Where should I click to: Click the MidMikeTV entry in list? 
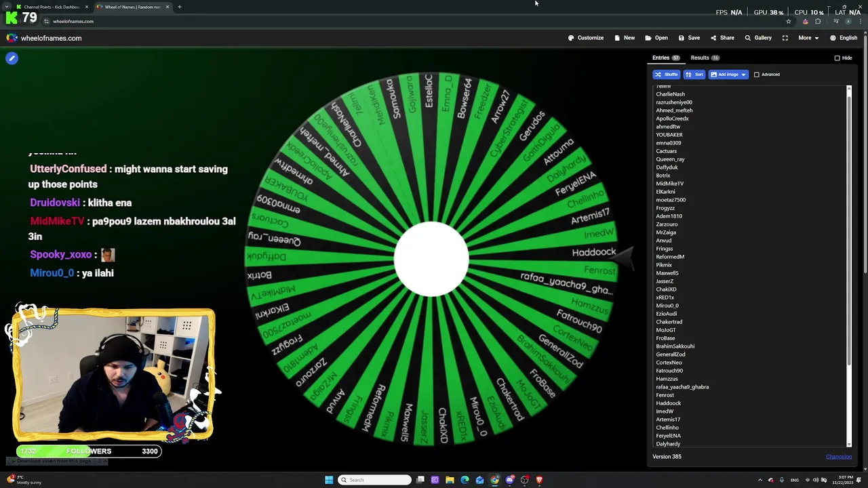669,184
